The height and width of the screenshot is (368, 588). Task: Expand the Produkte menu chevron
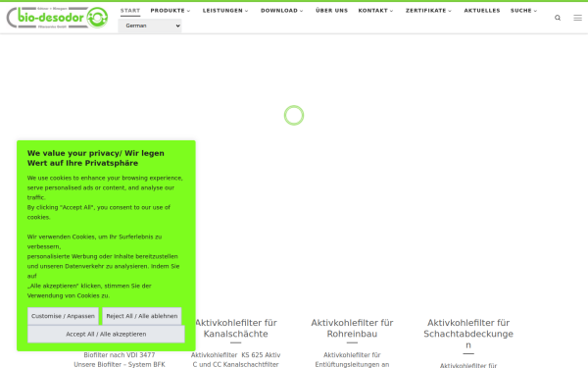[x=188, y=11]
